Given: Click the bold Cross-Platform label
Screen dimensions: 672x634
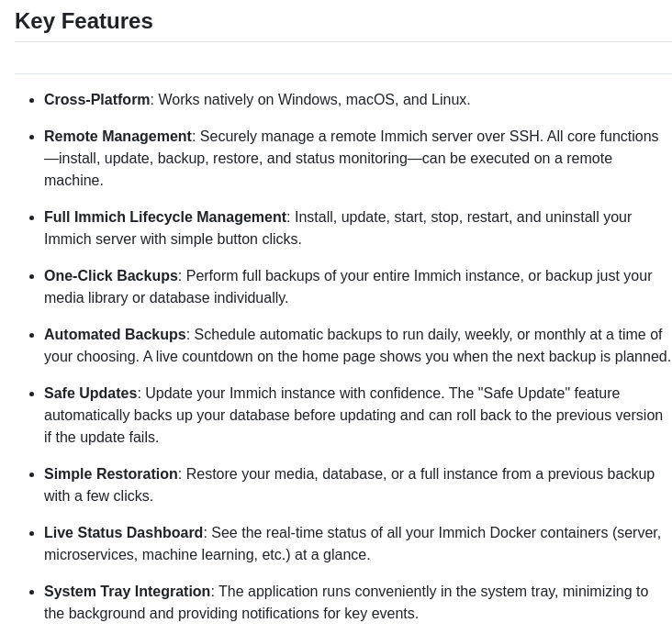Looking at the screenshot, I should (x=96, y=99).
